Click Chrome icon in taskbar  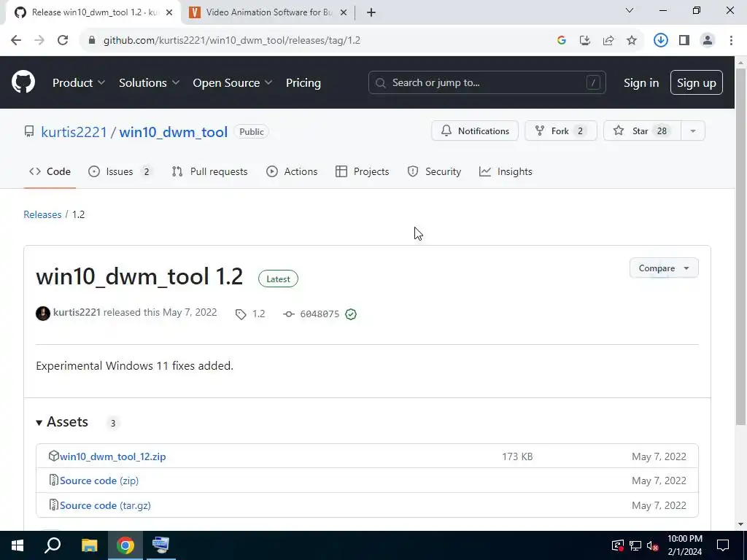(x=125, y=545)
